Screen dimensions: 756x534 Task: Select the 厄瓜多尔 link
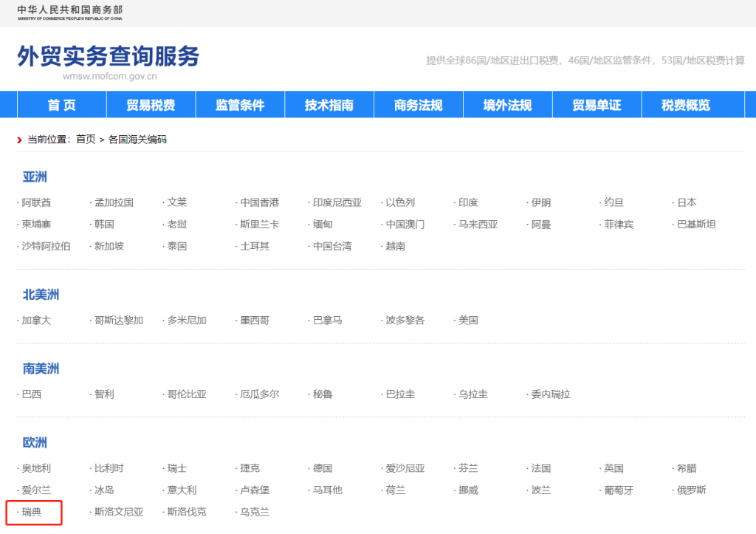[259, 394]
